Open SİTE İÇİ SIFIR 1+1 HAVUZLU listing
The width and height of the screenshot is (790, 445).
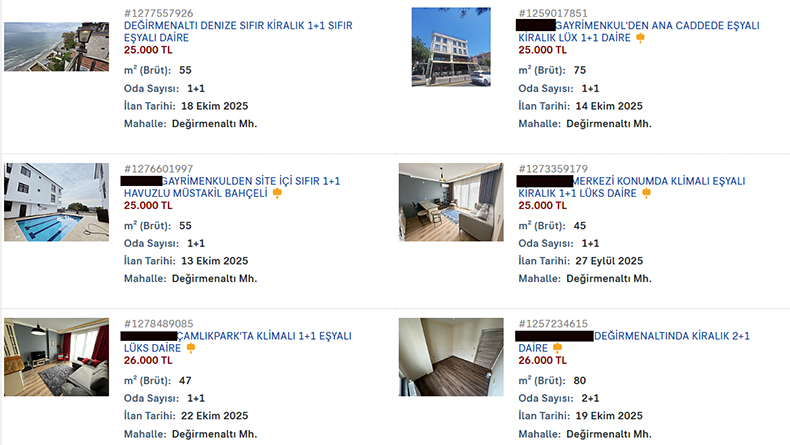[x=232, y=187]
